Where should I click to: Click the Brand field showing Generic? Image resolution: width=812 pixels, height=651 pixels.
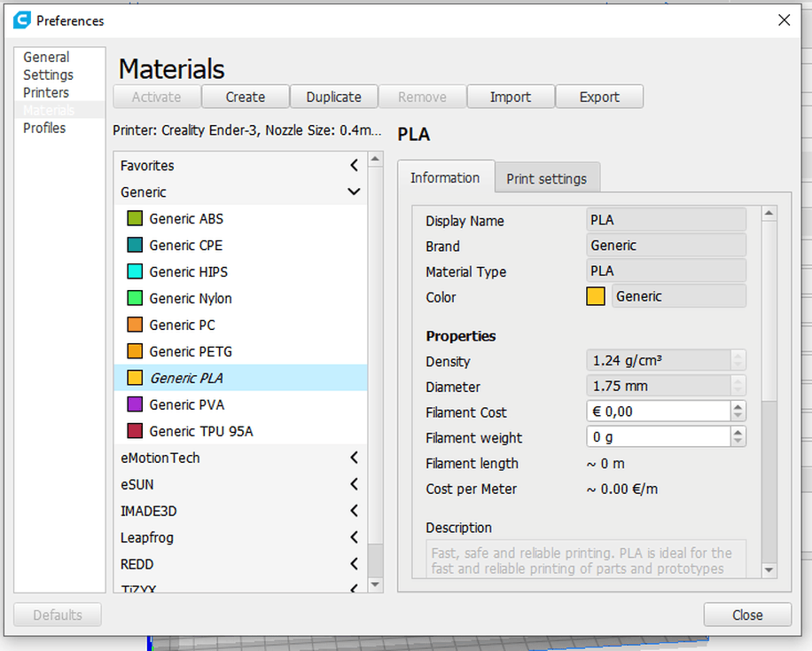[666, 245]
